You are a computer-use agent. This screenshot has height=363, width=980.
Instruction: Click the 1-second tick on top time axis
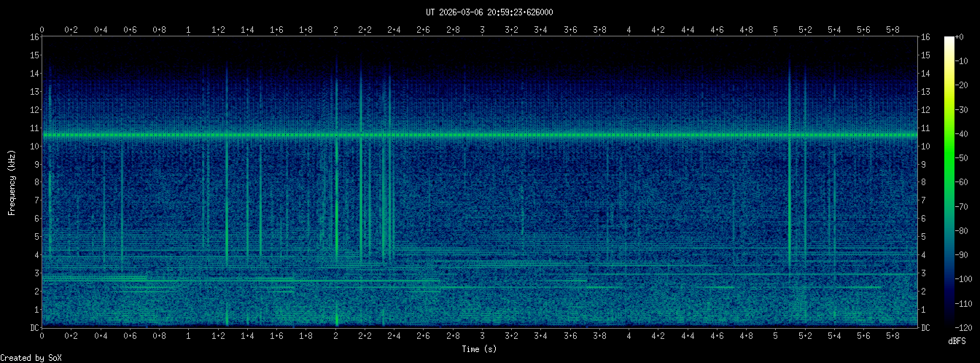pyautogui.click(x=189, y=29)
